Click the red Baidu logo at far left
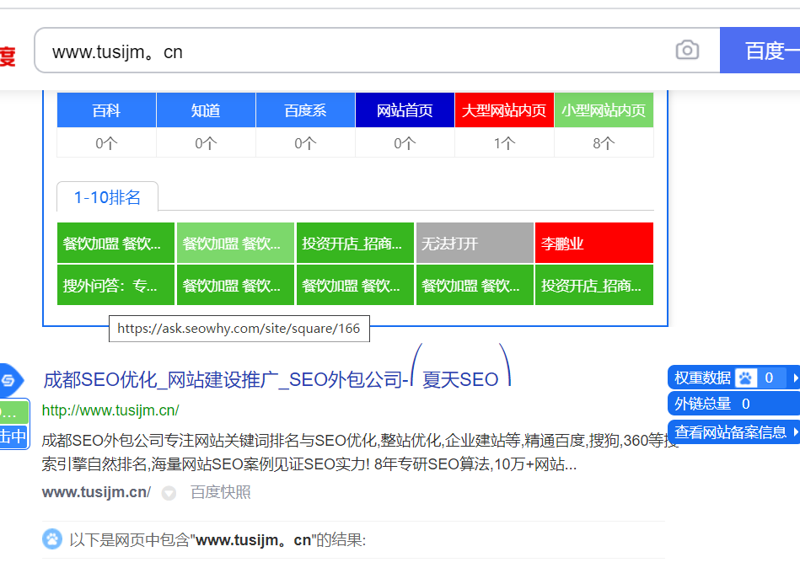The image size is (800, 568). [x=7, y=55]
